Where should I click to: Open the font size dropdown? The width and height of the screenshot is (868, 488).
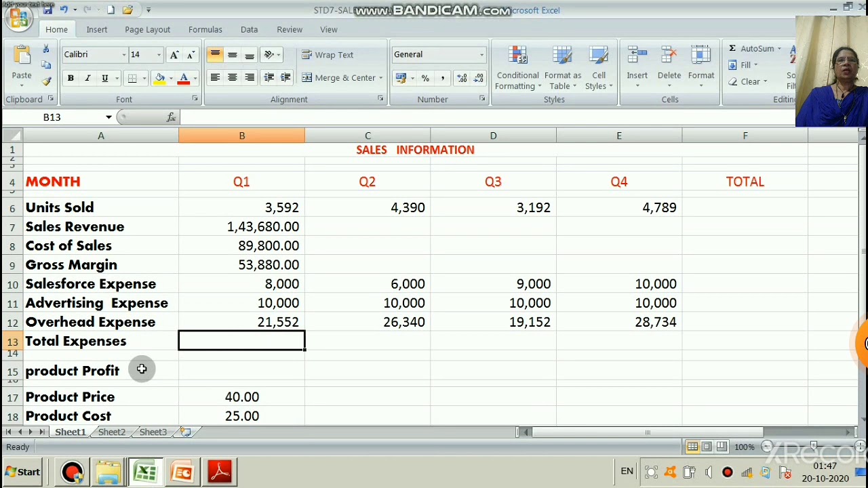pyautogui.click(x=159, y=55)
